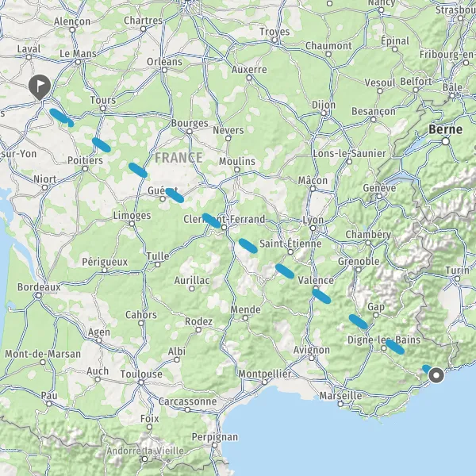The height and width of the screenshot is (476, 476).
Task: Click the route dash near Digne-les-Bains
Action: point(395,347)
